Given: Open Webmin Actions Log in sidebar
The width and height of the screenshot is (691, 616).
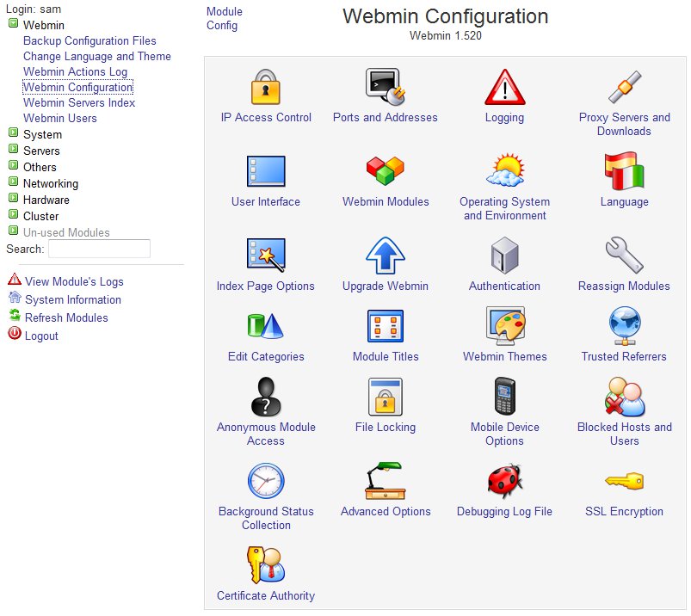Looking at the screenshot, I should 76,71.
